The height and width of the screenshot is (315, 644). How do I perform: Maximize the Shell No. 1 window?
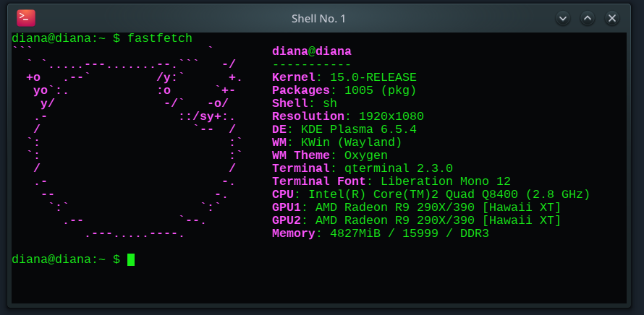[x=588, y=18]
